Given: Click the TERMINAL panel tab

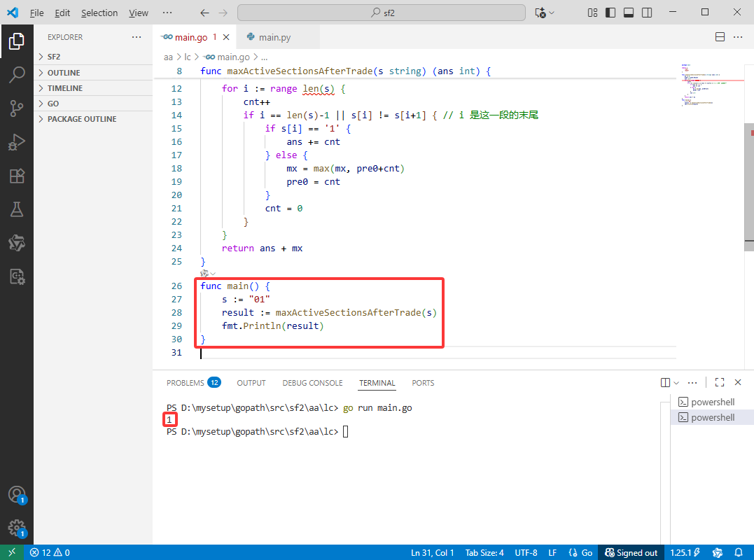Looking at the screenshot, I should [x=377, y=383].
